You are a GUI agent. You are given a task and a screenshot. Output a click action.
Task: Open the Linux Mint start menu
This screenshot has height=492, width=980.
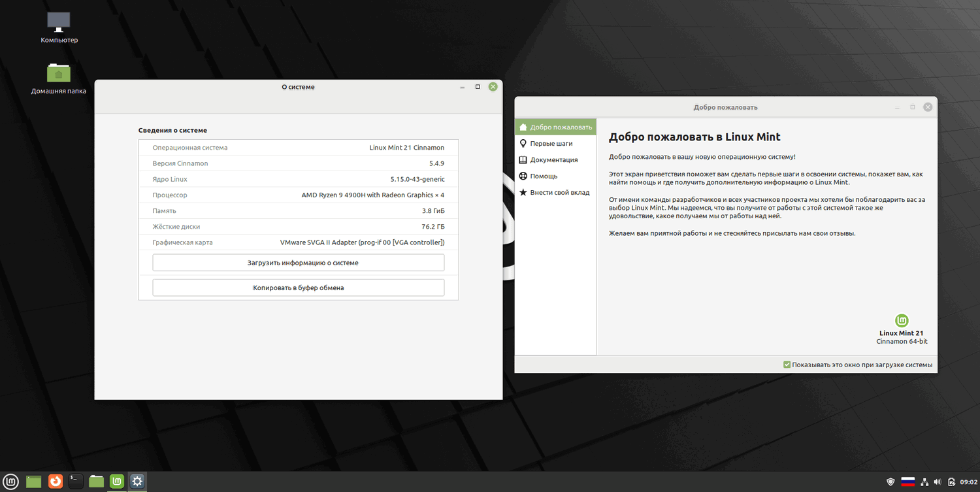click(11, 482)
